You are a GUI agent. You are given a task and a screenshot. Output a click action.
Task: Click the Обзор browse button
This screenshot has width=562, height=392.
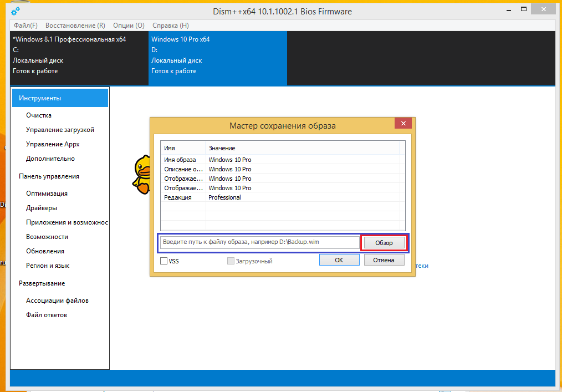pyautogui.click(x=384, y=243)
